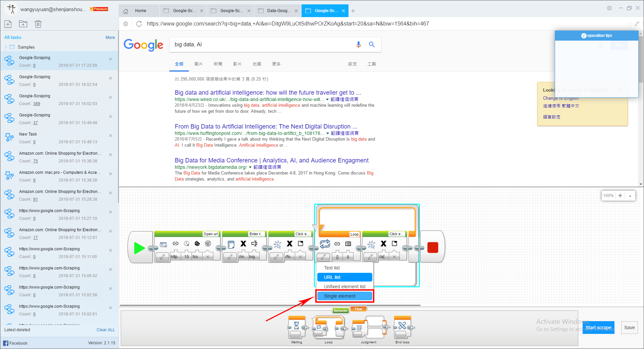Image resolution: width=644 pixels, height=349 pixels.
Task: Click More next to All tasks
Action: point(110,38)
